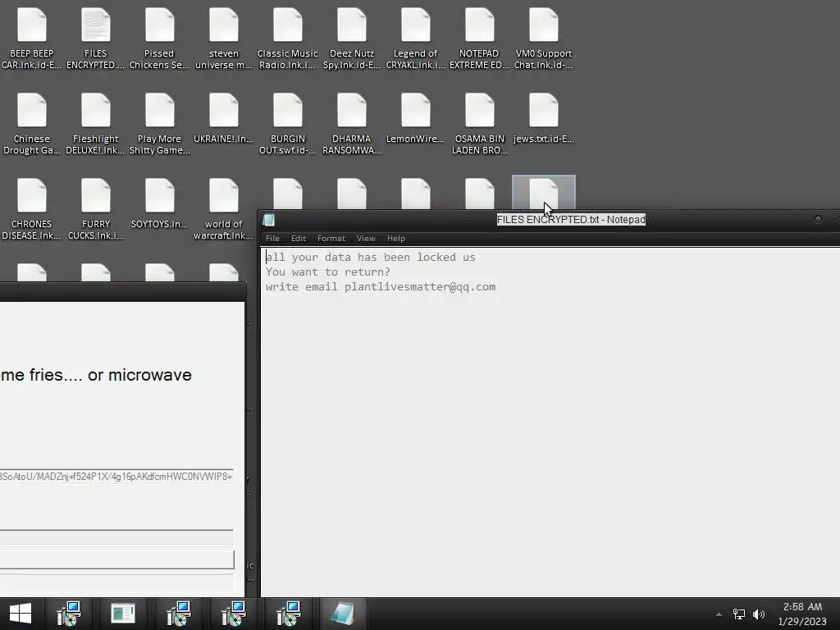840x630 pixels.
Task: Open the Edit menu in Notepad
Action: click(299, 239)
